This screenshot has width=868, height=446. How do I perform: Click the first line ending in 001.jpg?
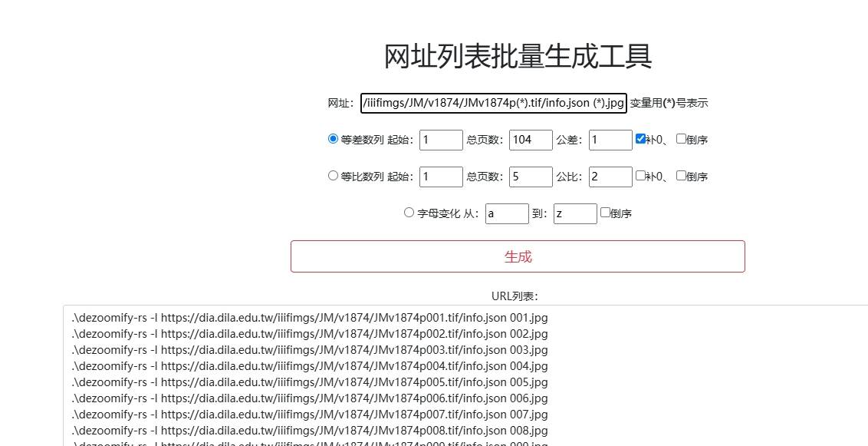pyautogui.click(x=310, y=318)
